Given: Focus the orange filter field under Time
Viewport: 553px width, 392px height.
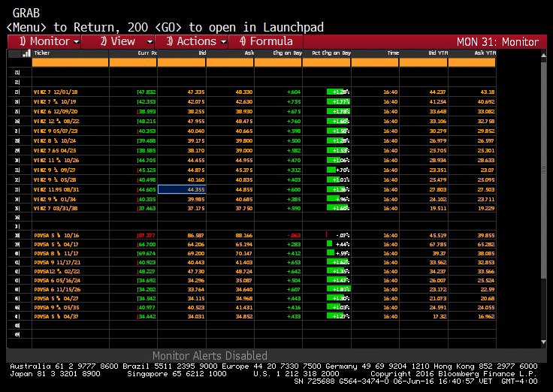Looking at the screenshot, I should pyautogui.click(x=375, y=62).
